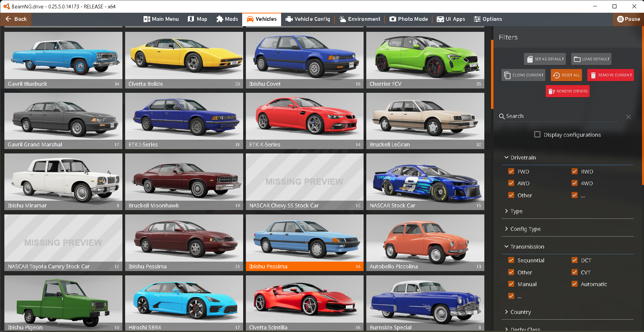This screenshot has height=332, width=644.
Task: Open the Photo Mode tab
Action: [x=409, y=19]
